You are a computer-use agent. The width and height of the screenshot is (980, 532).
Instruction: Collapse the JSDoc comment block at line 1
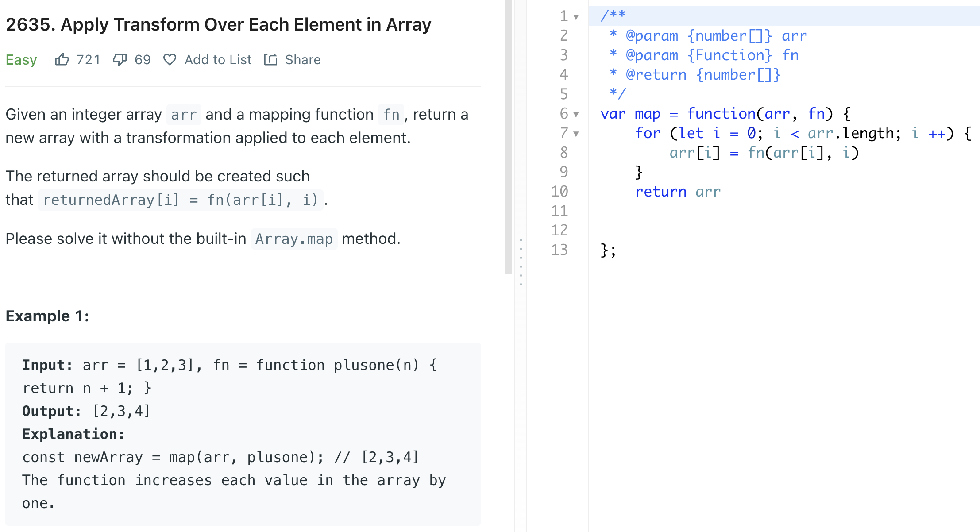tap(575, 16)
